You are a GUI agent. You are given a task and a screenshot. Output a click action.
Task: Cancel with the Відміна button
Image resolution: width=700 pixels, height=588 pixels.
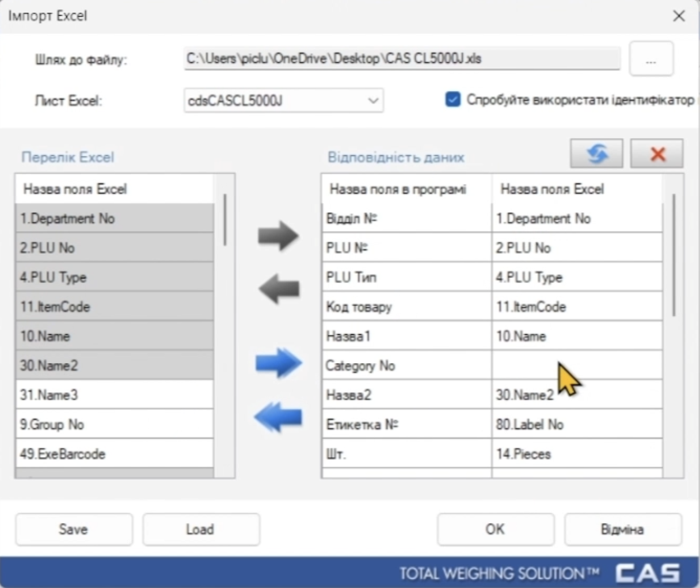622,529
